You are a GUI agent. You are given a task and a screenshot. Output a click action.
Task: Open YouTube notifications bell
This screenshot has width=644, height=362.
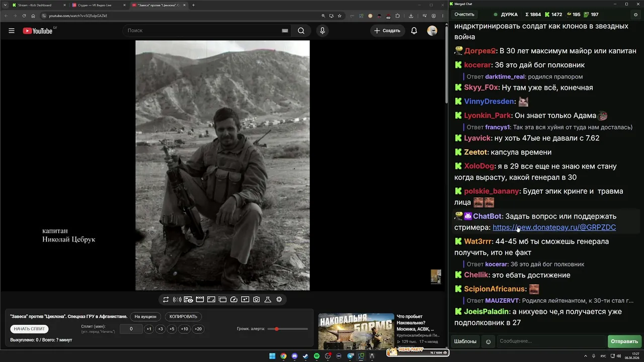point(414,31)
